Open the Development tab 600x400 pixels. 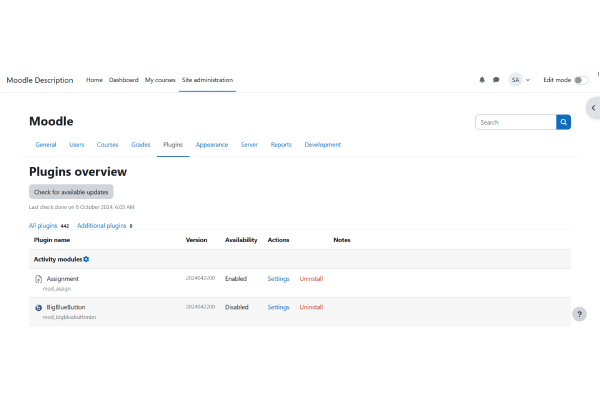(x=322, y=145)
